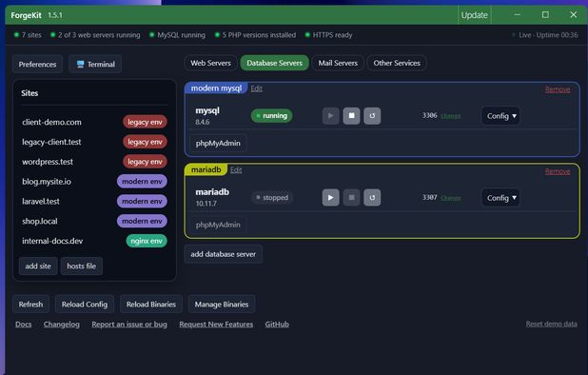
Task: Open Preferences
Action: point(37,64)
